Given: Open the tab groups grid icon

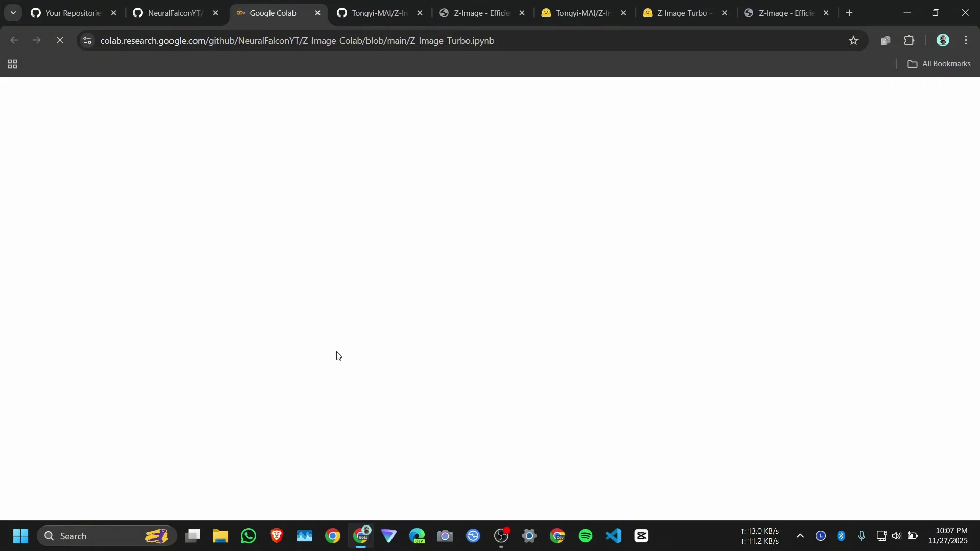Looking at the screenshot, I should pyautogui.click(x=13, y=64).
